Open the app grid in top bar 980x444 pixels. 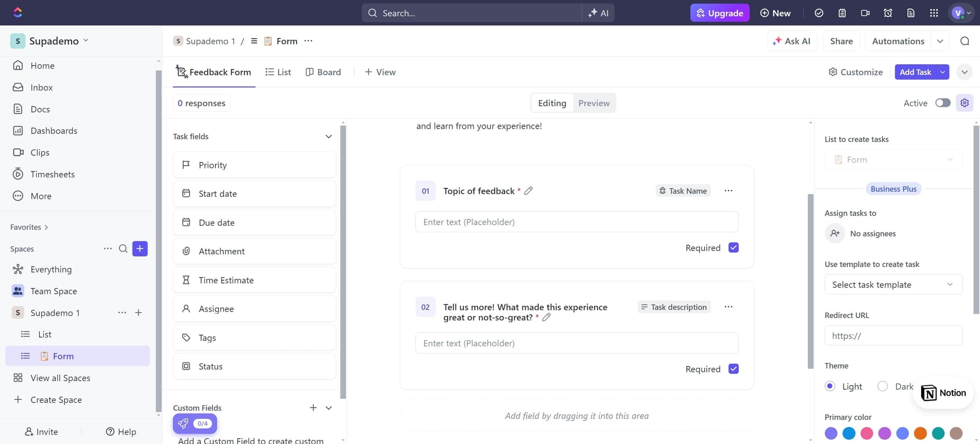[934, 13]
